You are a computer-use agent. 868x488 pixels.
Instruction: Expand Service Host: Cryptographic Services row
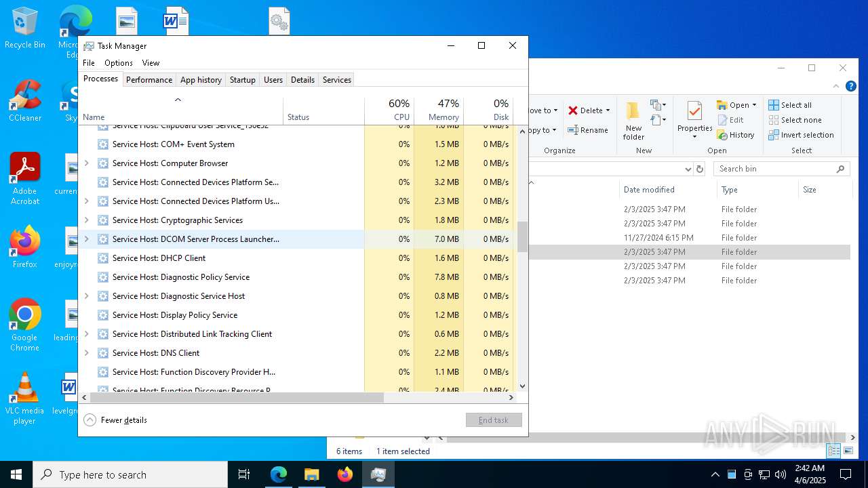[86, 220]
